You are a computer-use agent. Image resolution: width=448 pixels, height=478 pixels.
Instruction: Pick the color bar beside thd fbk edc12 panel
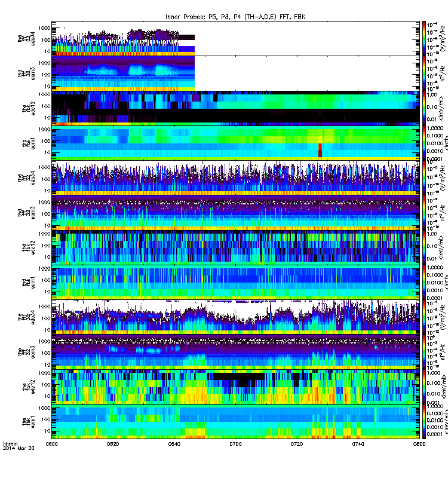[x=424, y=247]
